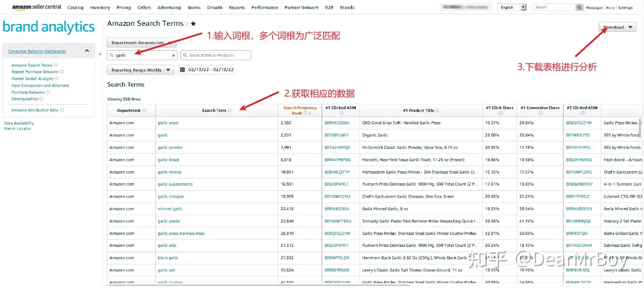Open #2 clicked ASIN B07NR3LF3S link
Image resolution: width=644 pixels, height=288 pixels.
(578, 135)
